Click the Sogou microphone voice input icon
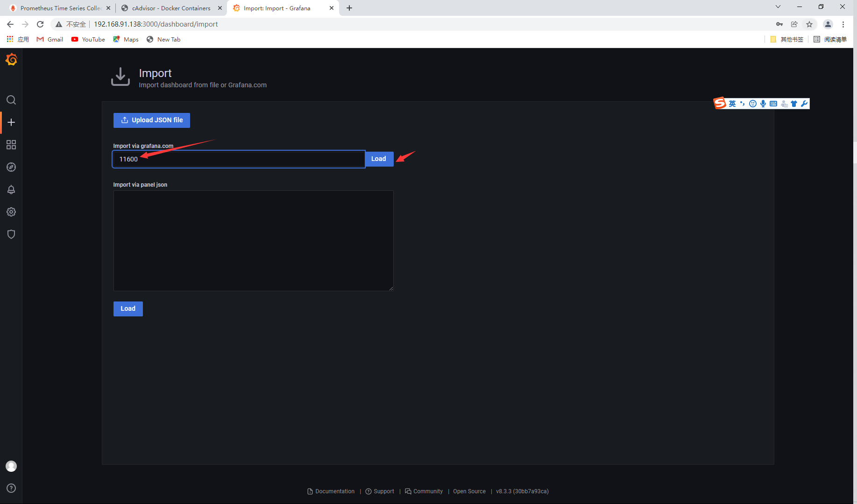The height and width of the screenshot is (504, 857). pos(763,104)
